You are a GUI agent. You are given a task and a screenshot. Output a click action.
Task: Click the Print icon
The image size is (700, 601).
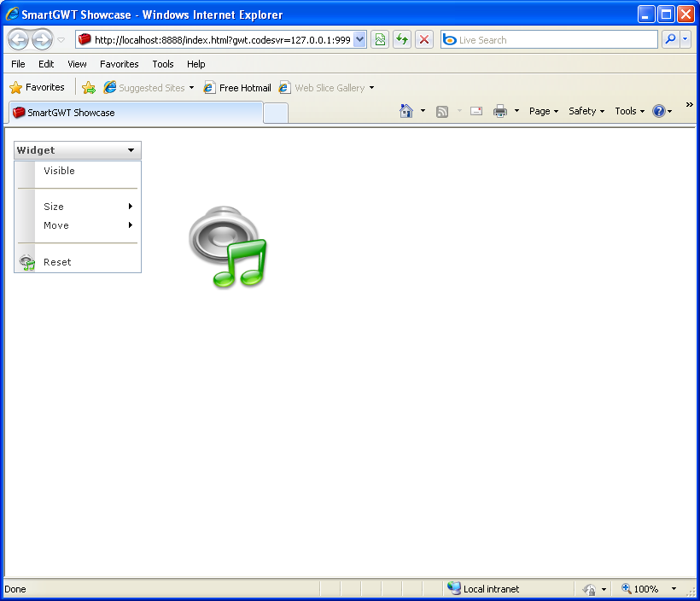coord(500,111)
